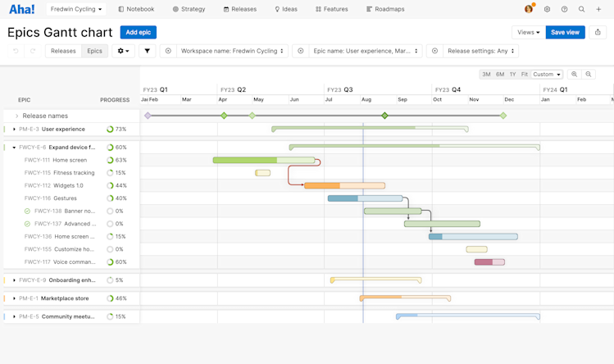The width and height of the screenshot is (614, 364).
Task: Expand the Release names row
Action: pyautogui.click(x=17, y=116)
